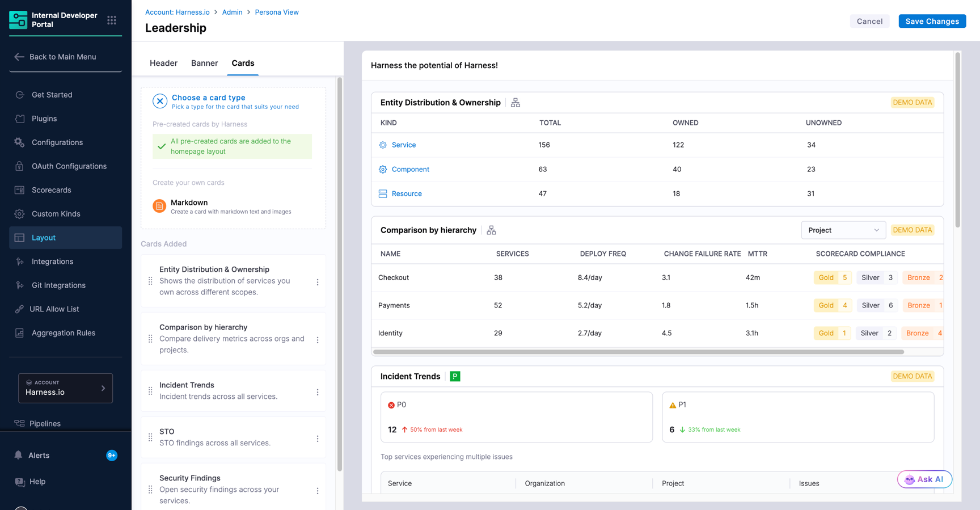This screenshot has height=510, width=980.
Task: Open the Ask AI assistant
Action: point(924,479)
